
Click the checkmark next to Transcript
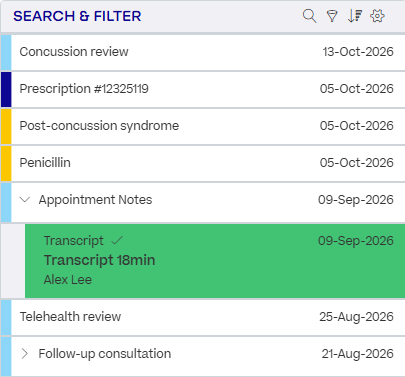(x=117, y=240)
